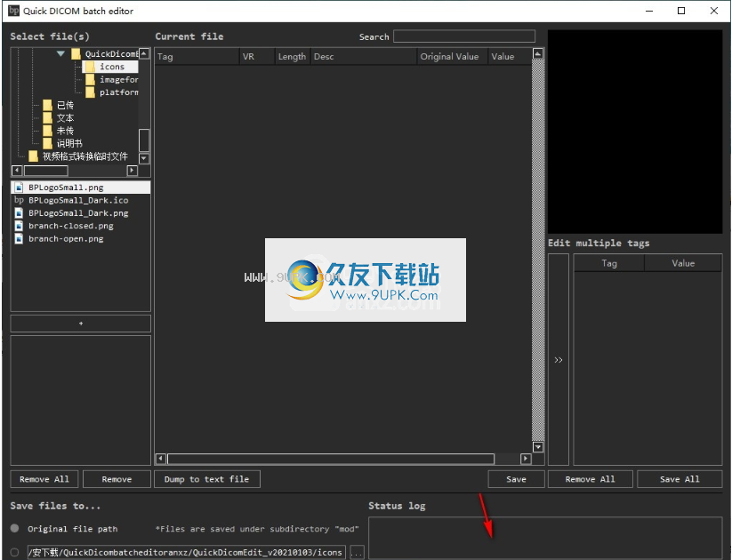Select the 已传 folder
Screen dimensions: 732x560
[x=65, y=106]
